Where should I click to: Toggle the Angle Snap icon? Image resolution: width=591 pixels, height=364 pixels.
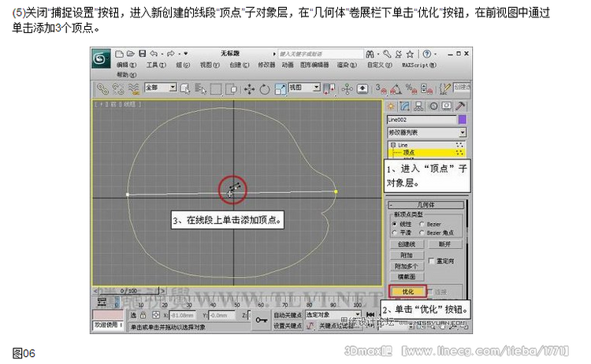coord(396,89)
